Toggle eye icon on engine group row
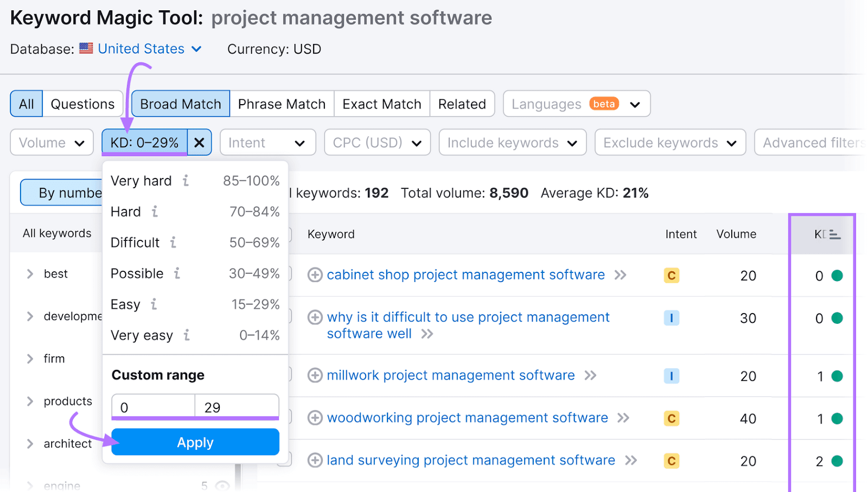868x492 pixels. click(x=222, y=485)
